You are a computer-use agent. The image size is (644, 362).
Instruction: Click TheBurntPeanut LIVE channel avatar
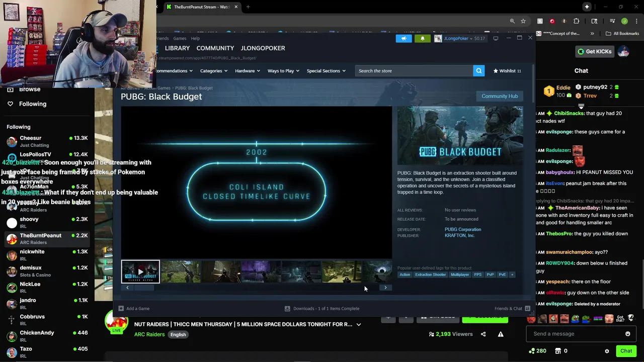click(116, 322)
